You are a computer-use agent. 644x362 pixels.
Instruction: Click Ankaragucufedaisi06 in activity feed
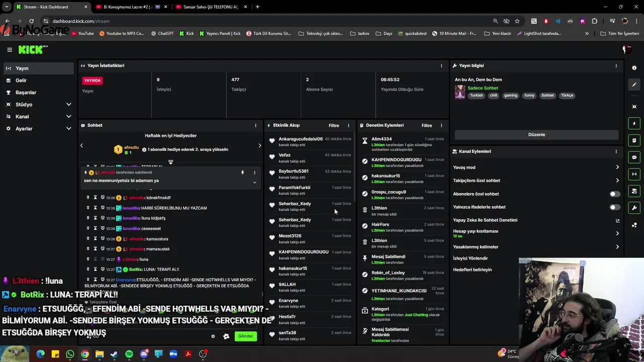click(x=300, y=139)
